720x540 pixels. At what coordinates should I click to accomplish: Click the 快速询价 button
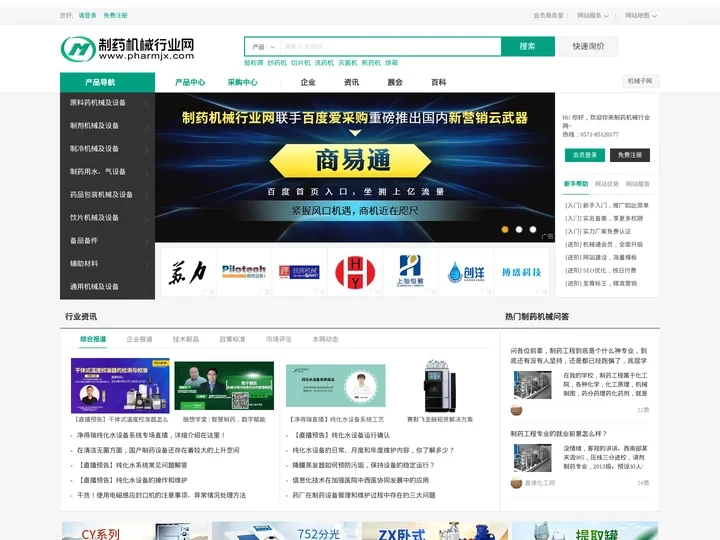[588, 46]
